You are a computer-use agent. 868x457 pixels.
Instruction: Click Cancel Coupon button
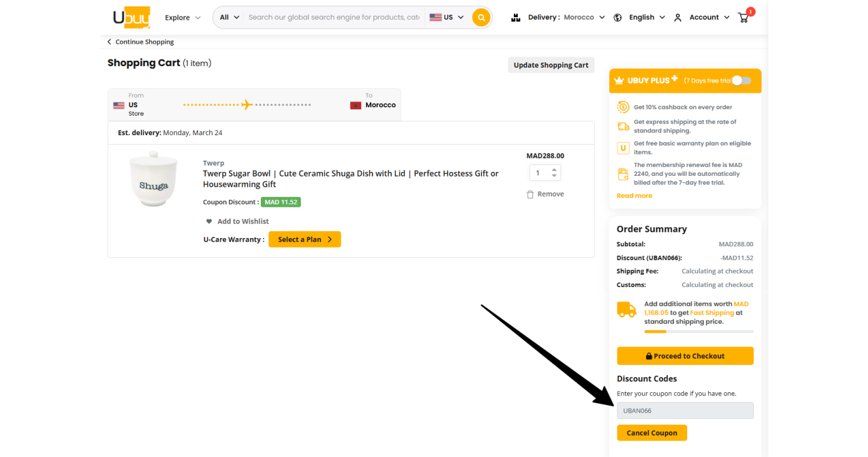(x=652, y=433)
